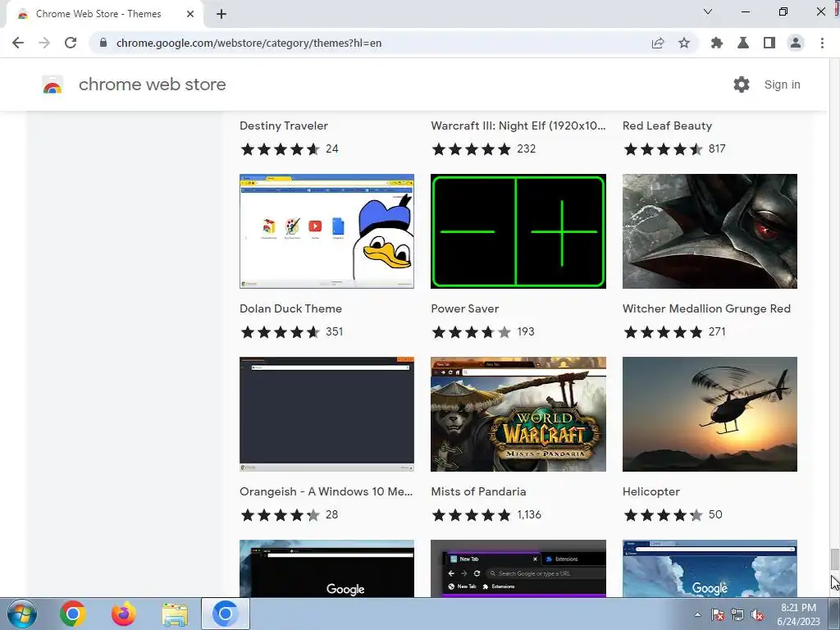
Task: Show hidden system tray icons
Action: (x=697, y=614)
